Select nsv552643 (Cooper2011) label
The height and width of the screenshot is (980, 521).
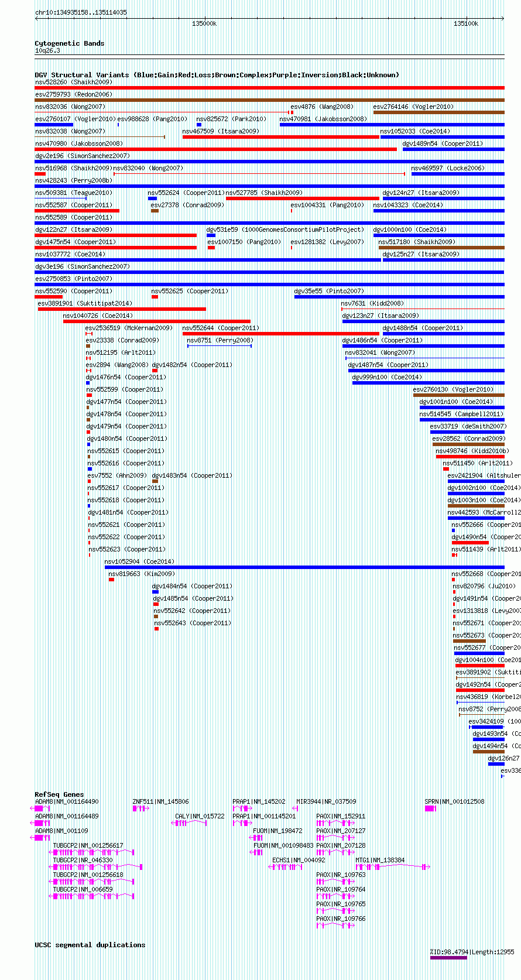tap(193, 623)
